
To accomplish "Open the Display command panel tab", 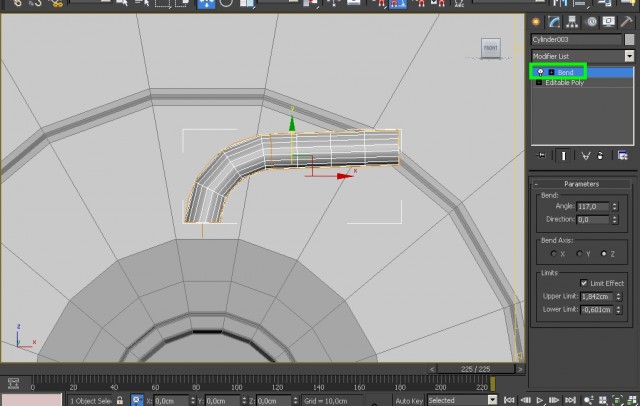I will tap(609, 22).
